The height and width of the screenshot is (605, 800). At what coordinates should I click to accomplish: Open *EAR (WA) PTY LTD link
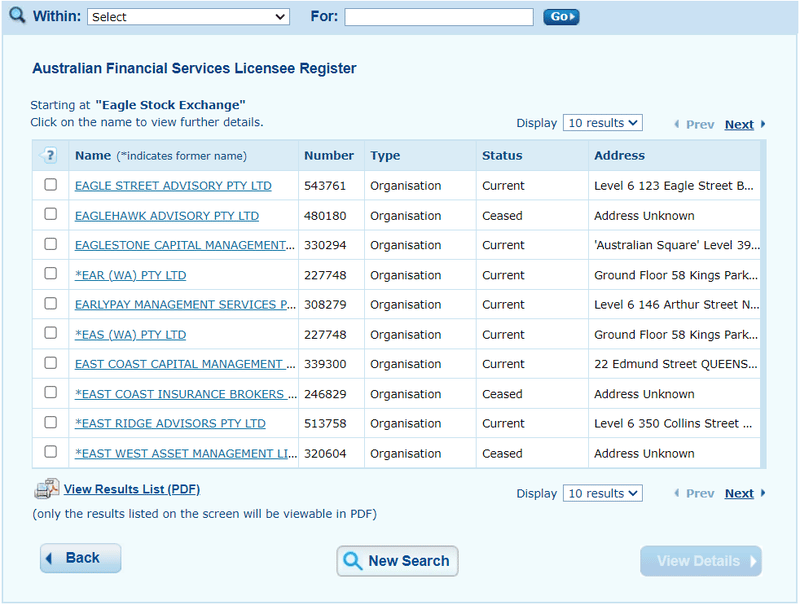coord(131,275)
